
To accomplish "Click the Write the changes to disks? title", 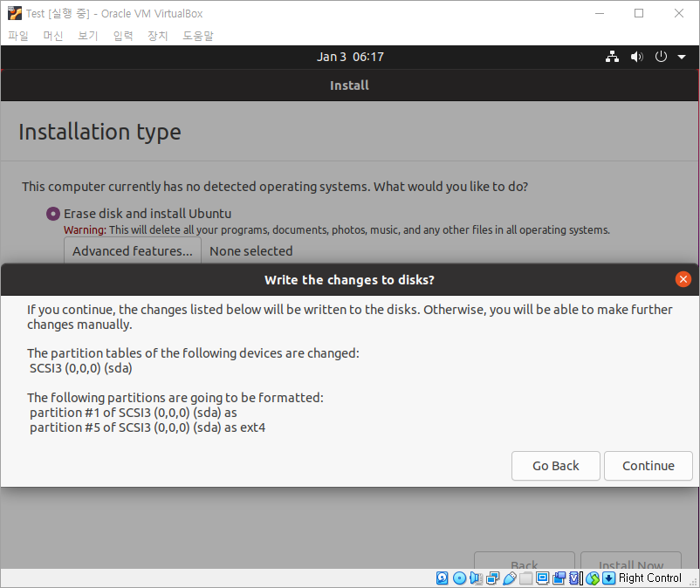I will tap(349, 280).
